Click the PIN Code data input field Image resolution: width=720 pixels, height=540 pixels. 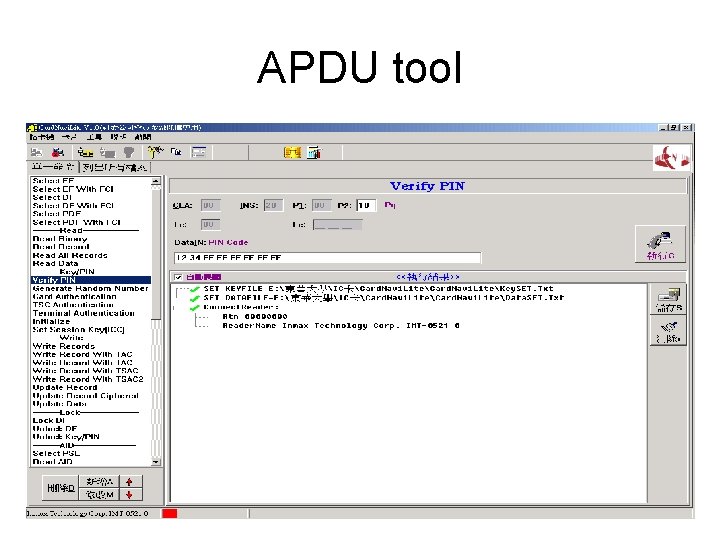coord(327,258)
